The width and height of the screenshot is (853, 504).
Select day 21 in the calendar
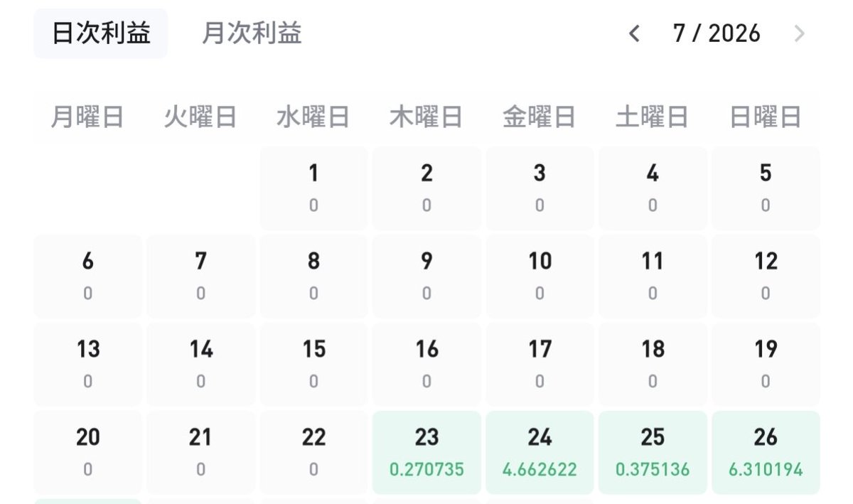click(200, 453)
